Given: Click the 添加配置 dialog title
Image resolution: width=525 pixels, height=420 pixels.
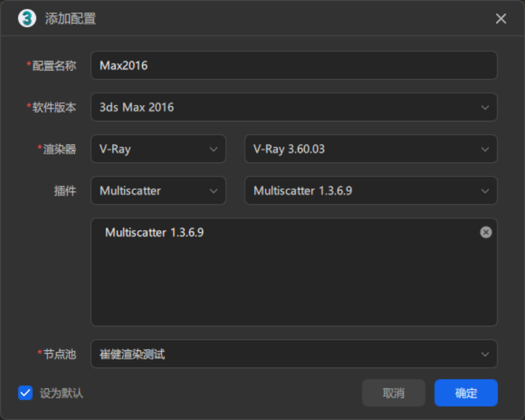Looking at the screenshot, I should click(x=70, y=19).
